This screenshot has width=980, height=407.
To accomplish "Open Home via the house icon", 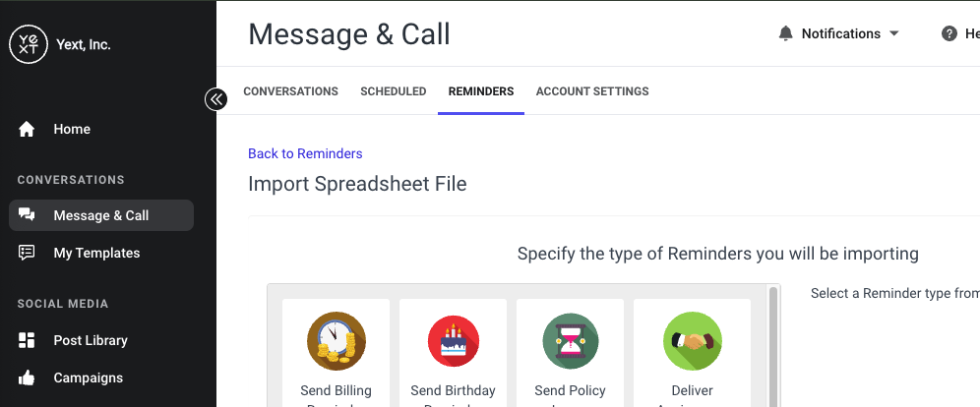I will 27,129.
